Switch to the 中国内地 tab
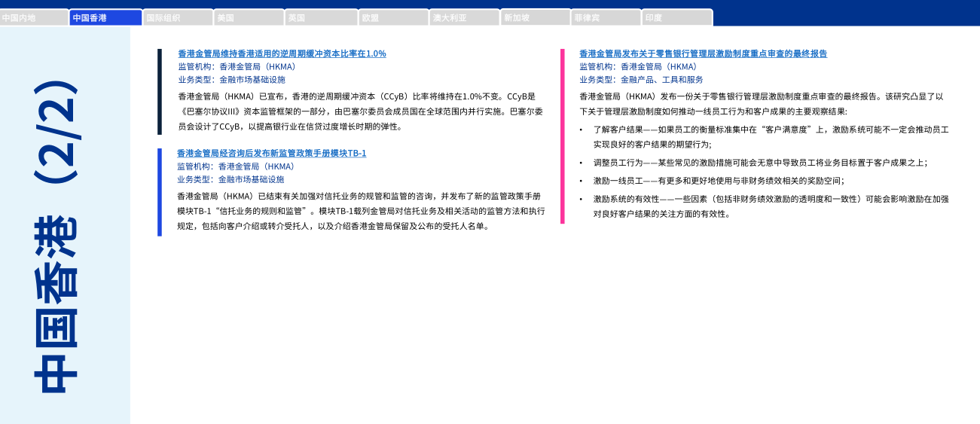 [34, 17]
